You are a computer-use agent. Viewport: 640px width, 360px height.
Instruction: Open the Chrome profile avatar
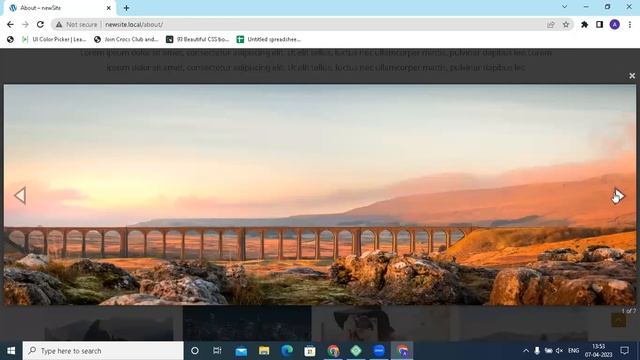(614, 24)
